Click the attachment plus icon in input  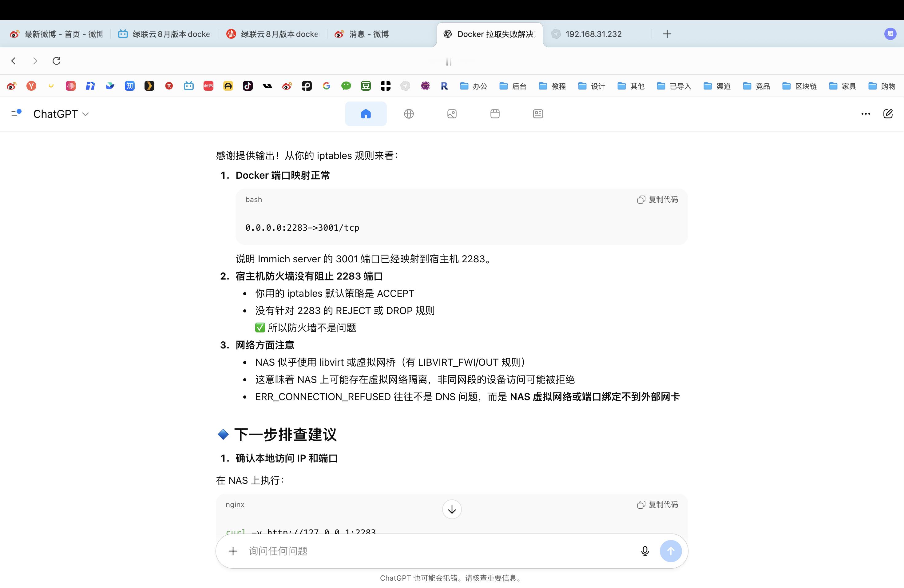pyautogui.click(x=233, y=551)
